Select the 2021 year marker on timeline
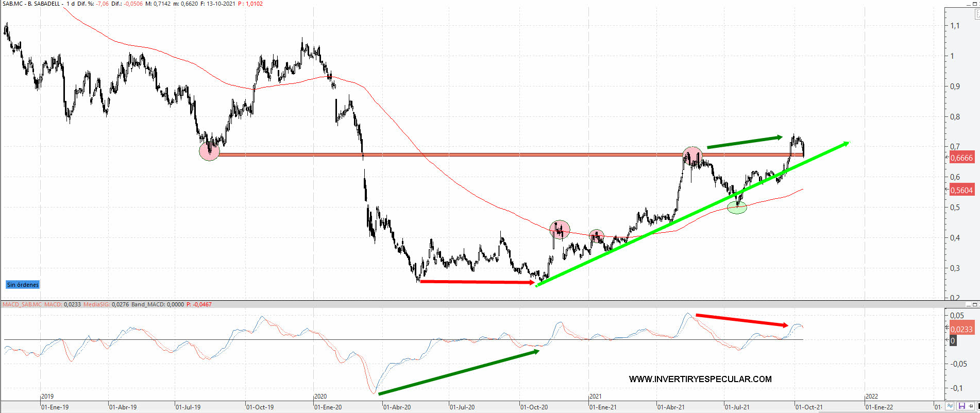Screen dimensions: 980x413 coord(595,397)
